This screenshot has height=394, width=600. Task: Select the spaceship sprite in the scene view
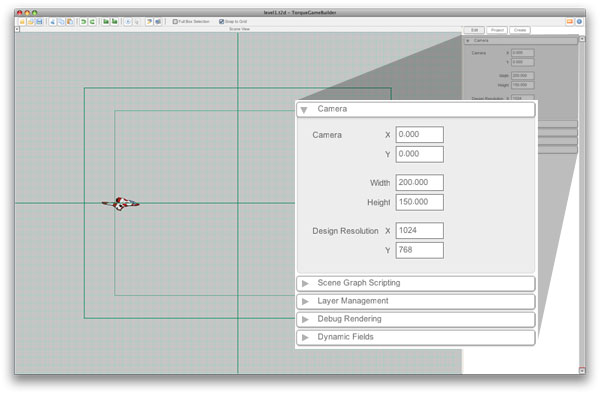[x=121, y=204]
